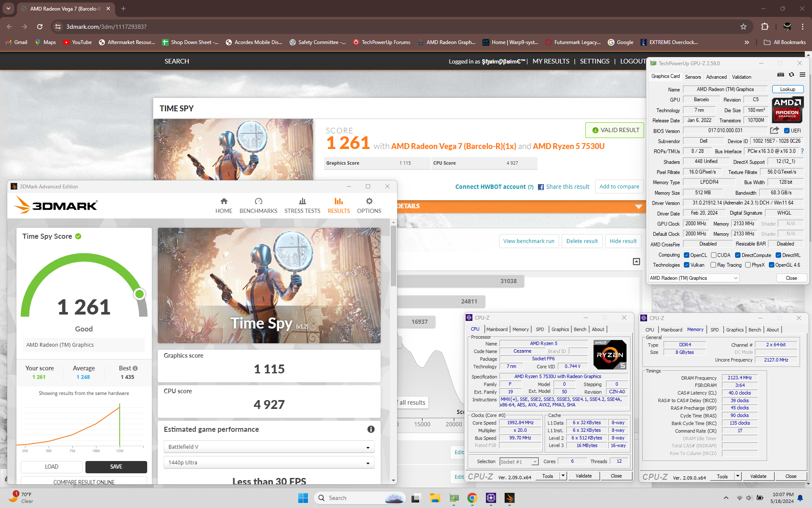Open the Mainboard tab in left CPU-Z
Screen dimensions: 812x508
point(497,329)
